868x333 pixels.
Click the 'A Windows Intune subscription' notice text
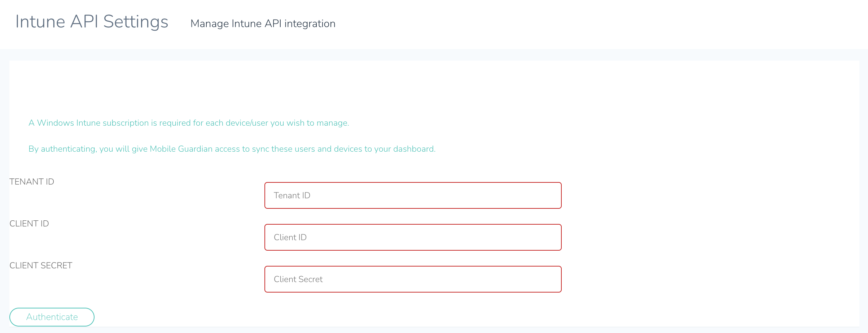[x=189, y=123]
